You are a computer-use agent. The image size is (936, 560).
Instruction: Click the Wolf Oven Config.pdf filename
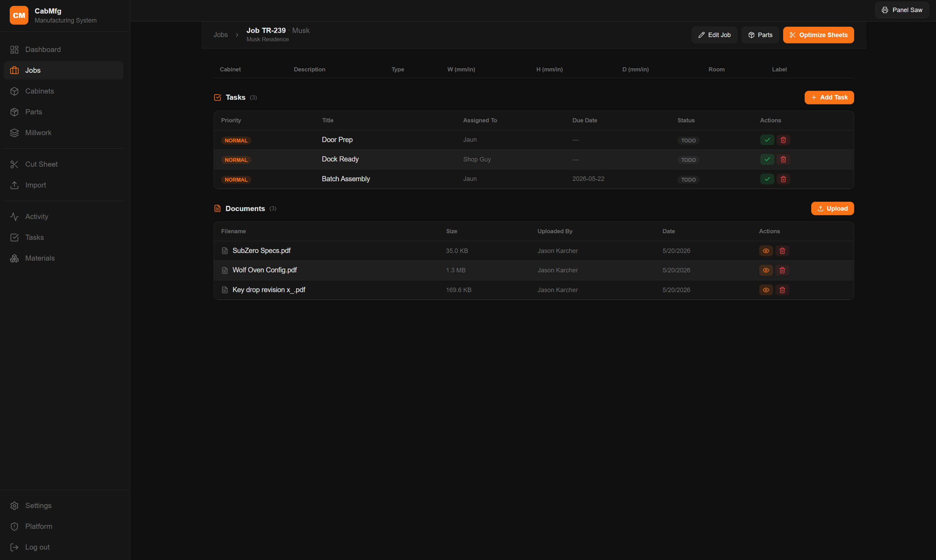click(x=265, y=270)
